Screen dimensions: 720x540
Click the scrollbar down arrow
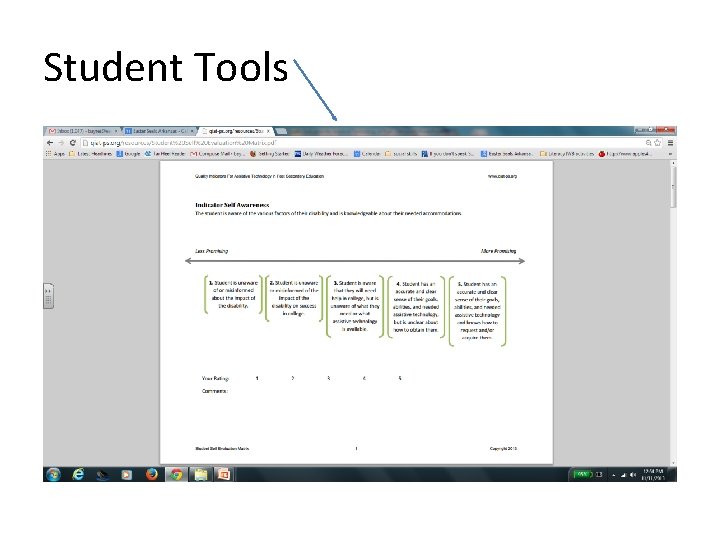click(673, 463)
